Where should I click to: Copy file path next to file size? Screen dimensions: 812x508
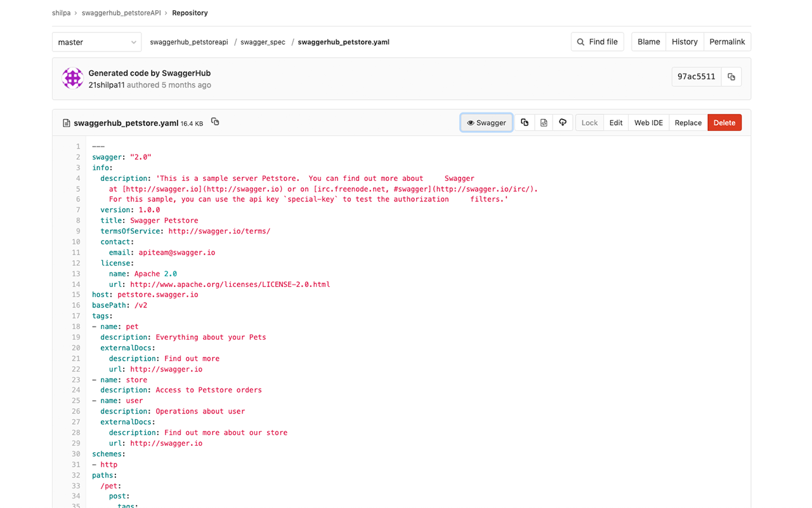(215, 122)
